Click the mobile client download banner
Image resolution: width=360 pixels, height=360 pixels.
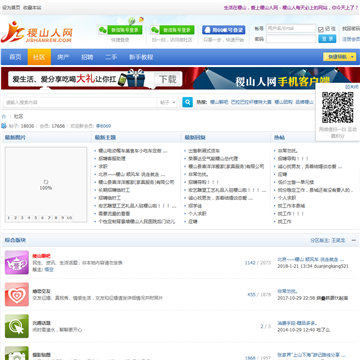(180, 79)
